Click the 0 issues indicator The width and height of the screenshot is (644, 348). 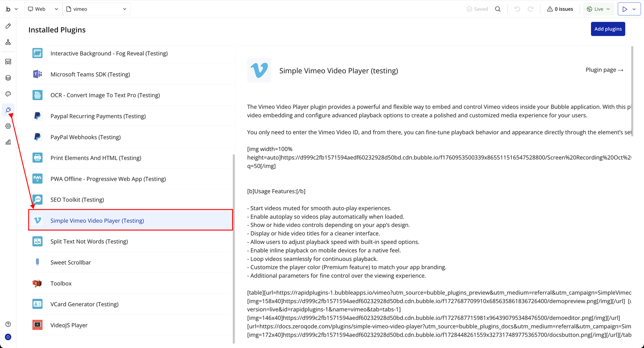coord(560,9)
